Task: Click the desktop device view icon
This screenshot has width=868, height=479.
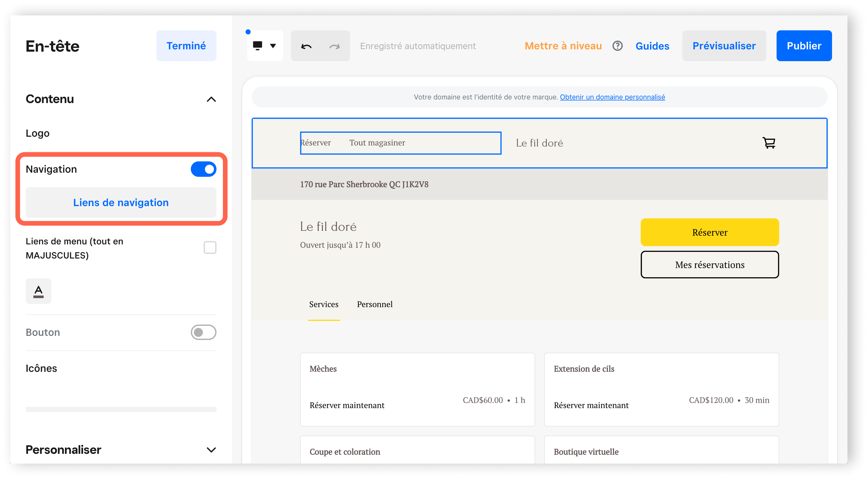Action: (x=258, y=46)
